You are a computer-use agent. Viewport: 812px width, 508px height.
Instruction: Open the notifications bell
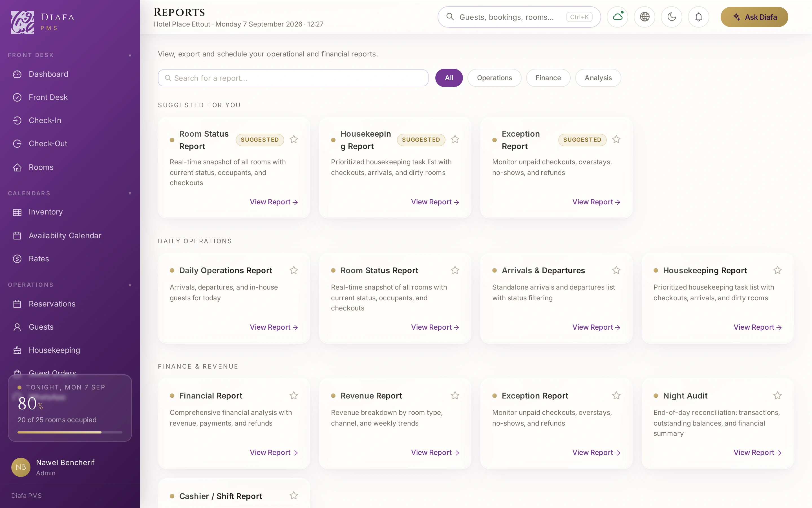coord(699,17)
